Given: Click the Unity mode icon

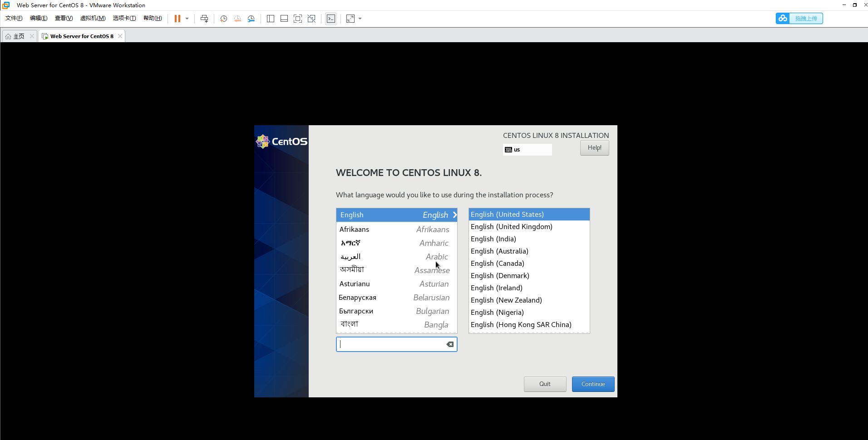Looking at the screenshot, I should 311,19.
